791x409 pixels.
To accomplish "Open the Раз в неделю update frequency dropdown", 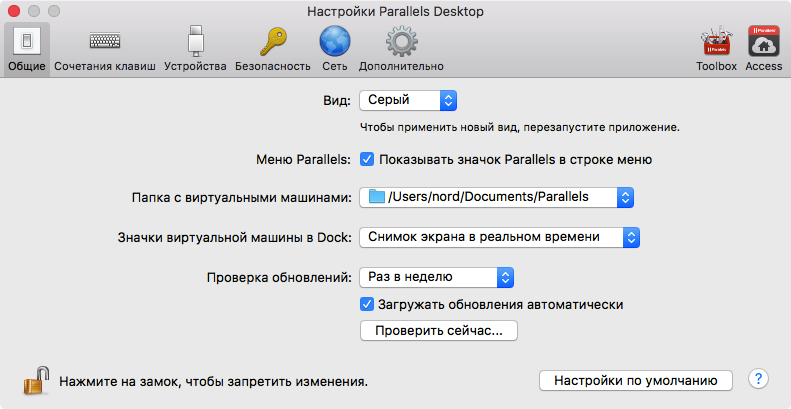I will pyautogui.click(x=436, y=277).
